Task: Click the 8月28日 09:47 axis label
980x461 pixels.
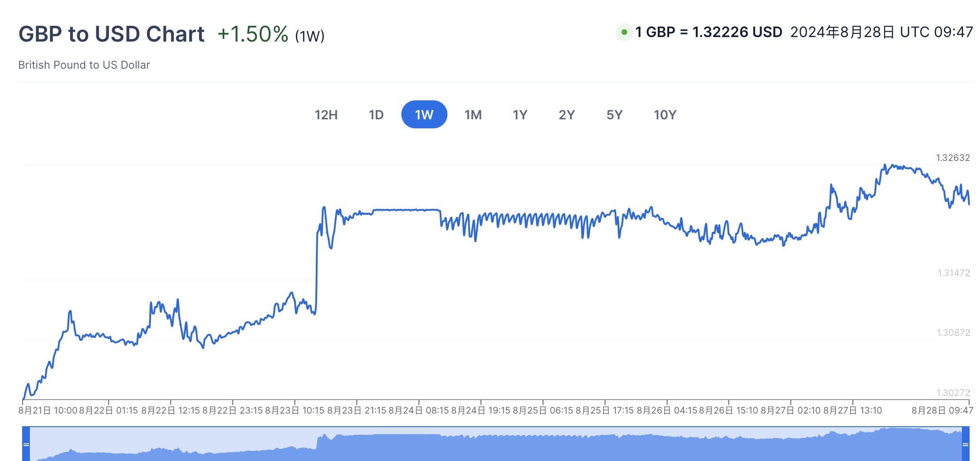Action: point(942,410)
